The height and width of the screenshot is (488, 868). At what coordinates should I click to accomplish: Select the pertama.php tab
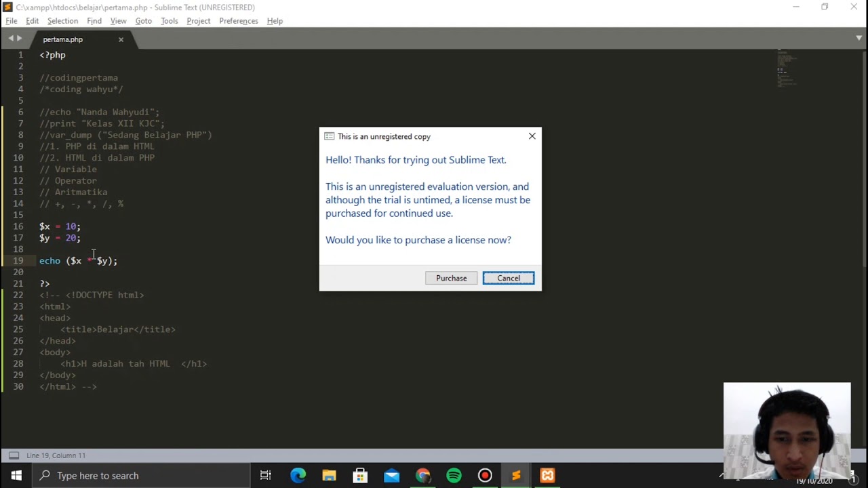[x=63, y=39]
